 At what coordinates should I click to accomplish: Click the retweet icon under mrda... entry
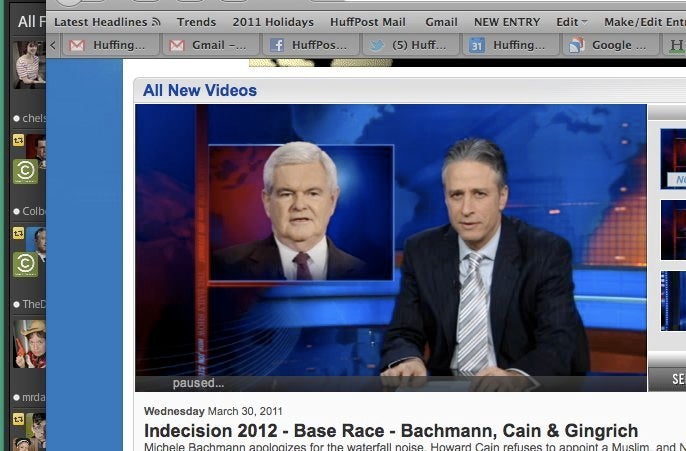click(18, 419)
